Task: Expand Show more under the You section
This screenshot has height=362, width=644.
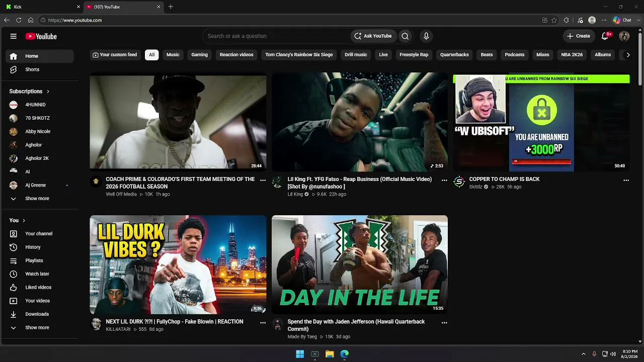Action: click(x=39, y=328)
